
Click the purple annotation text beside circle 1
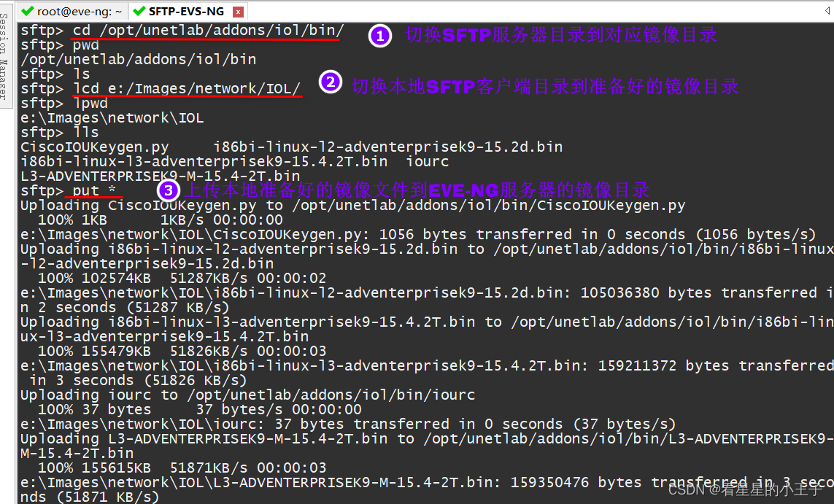click(x=561, y=34)
